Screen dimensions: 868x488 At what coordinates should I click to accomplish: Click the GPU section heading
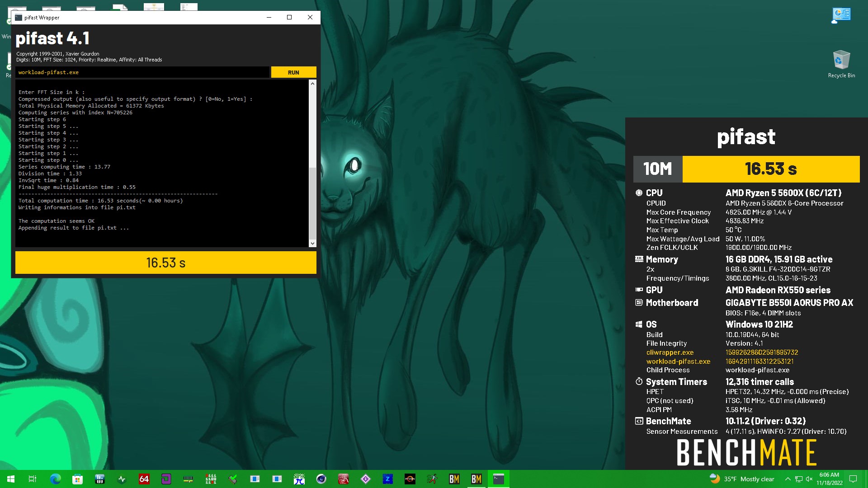click(x=654, y=290)
